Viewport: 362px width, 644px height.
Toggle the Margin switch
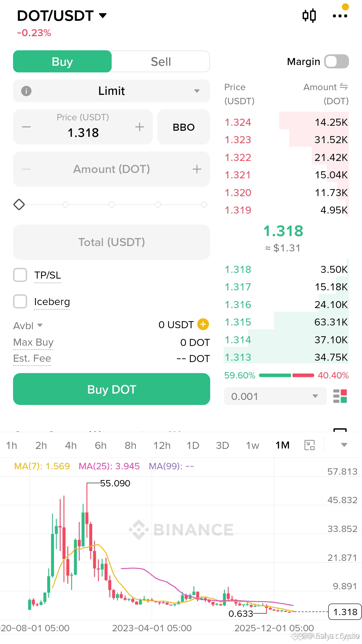(337, 62)
